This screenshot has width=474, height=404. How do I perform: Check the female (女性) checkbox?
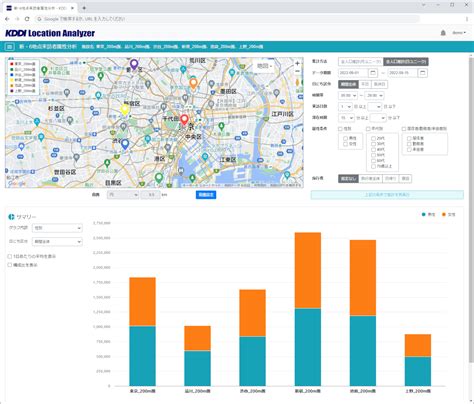coord(345,144)
